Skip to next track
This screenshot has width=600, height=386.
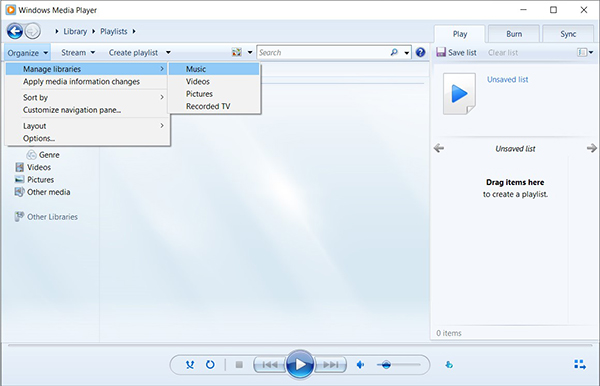[331, 365]
